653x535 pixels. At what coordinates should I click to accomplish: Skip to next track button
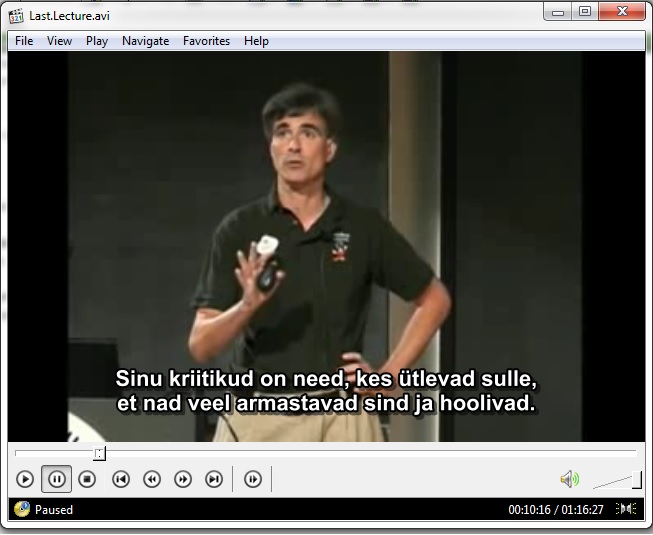tap(214, 479)
